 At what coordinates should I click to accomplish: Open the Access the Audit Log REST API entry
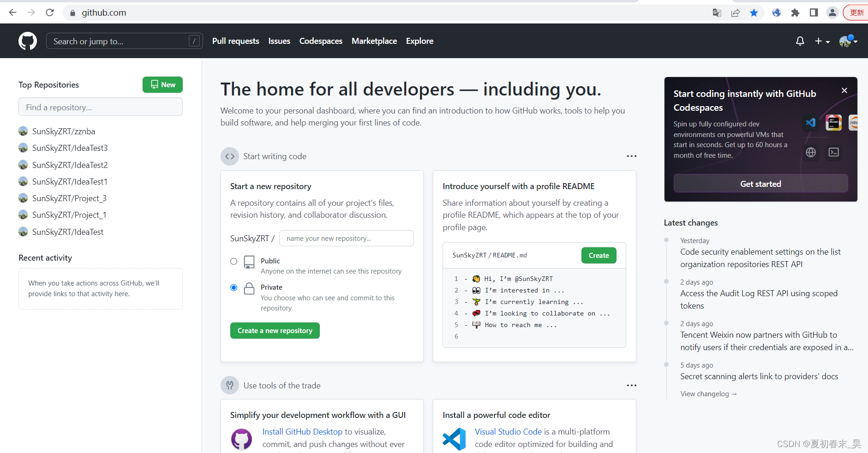[759, 299]
